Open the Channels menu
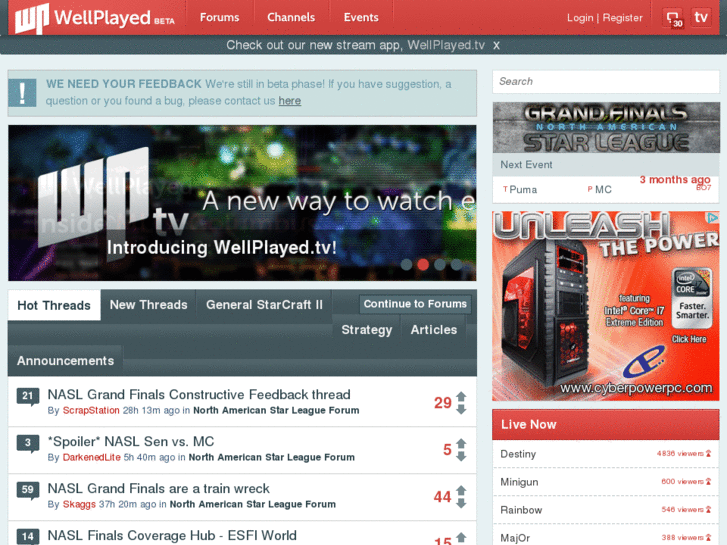This screenshot has height=545, width=727. point(291,18)
